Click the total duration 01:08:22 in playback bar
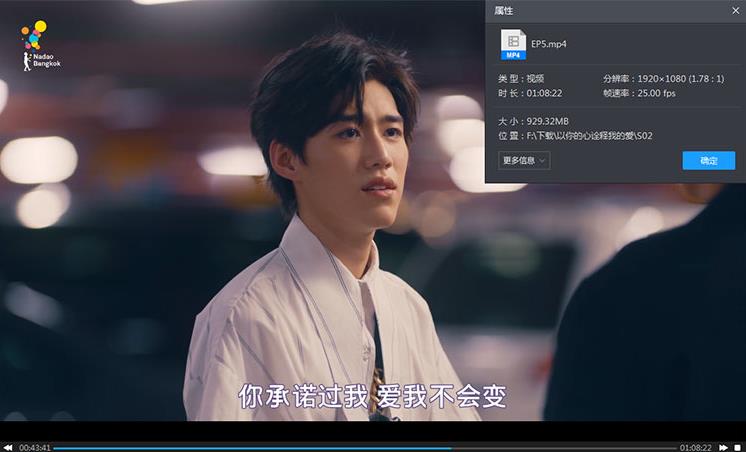Screen dimensions: 746x452 695,447
